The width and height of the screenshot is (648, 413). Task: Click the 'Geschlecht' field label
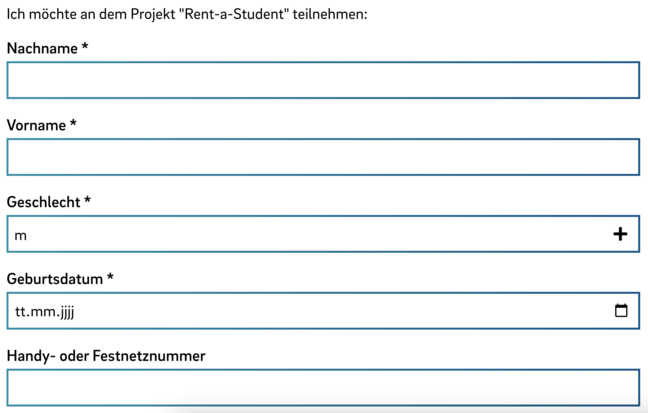44,202
